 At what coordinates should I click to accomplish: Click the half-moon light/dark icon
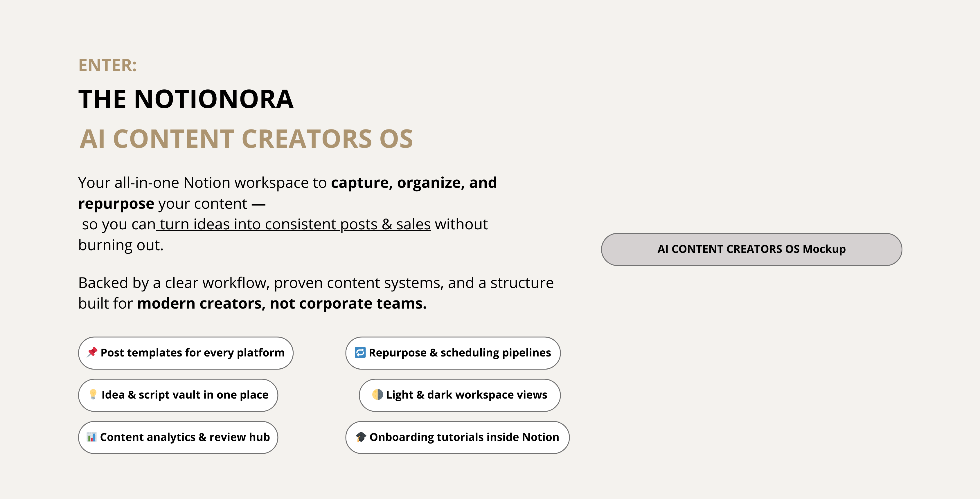click(377, 394)
